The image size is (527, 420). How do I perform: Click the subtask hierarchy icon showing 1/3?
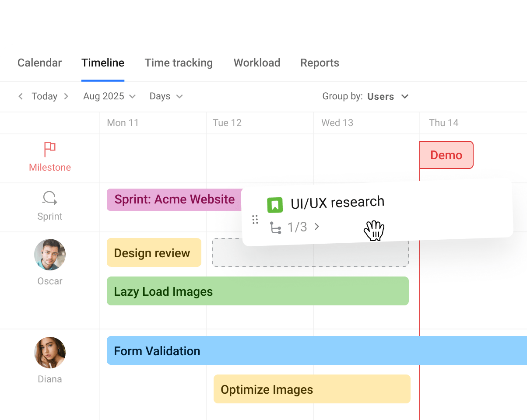(x=276, y=227)
